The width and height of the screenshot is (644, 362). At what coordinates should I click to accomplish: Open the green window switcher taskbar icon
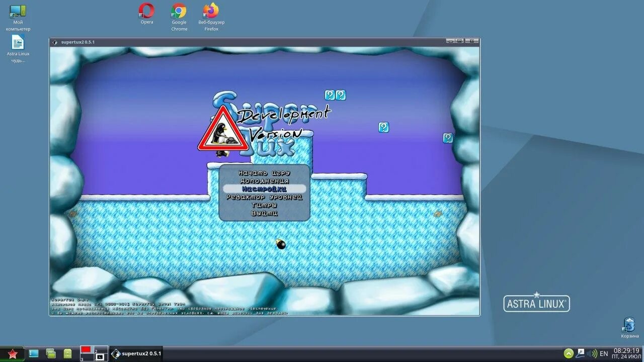tap(51, 353)
